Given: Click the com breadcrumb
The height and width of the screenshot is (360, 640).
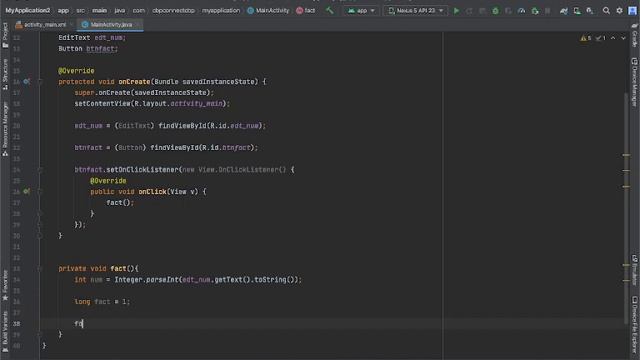Looking at the screenshot, I should pyautogui.click(x=138, y=11).
